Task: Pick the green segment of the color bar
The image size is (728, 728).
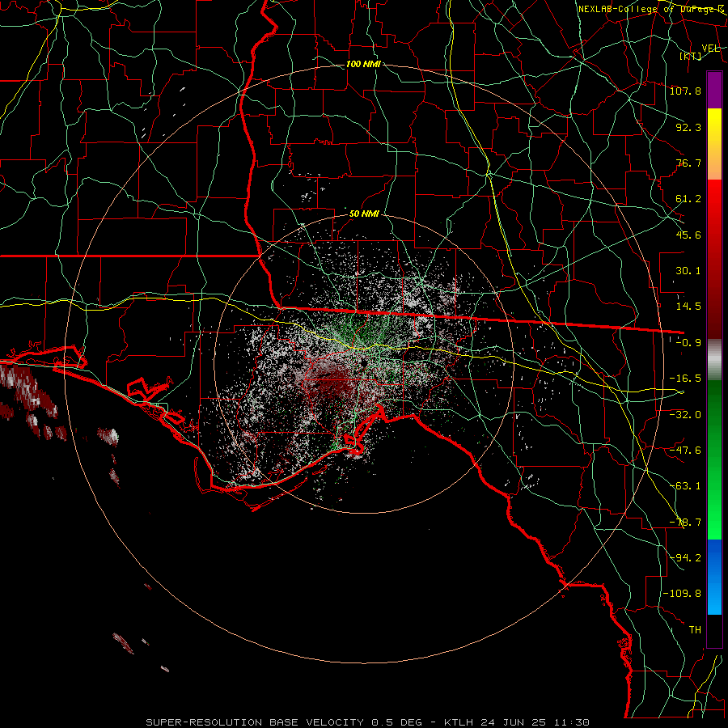Action: [x=714, y=459]
